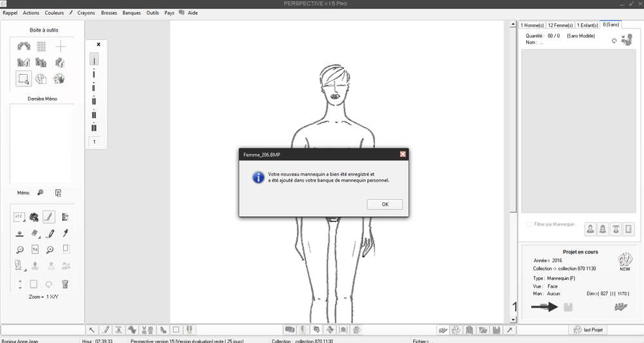The image size is (644, 343).
Task: Select the brush drawing tool
Action: (x=50, y=217)
